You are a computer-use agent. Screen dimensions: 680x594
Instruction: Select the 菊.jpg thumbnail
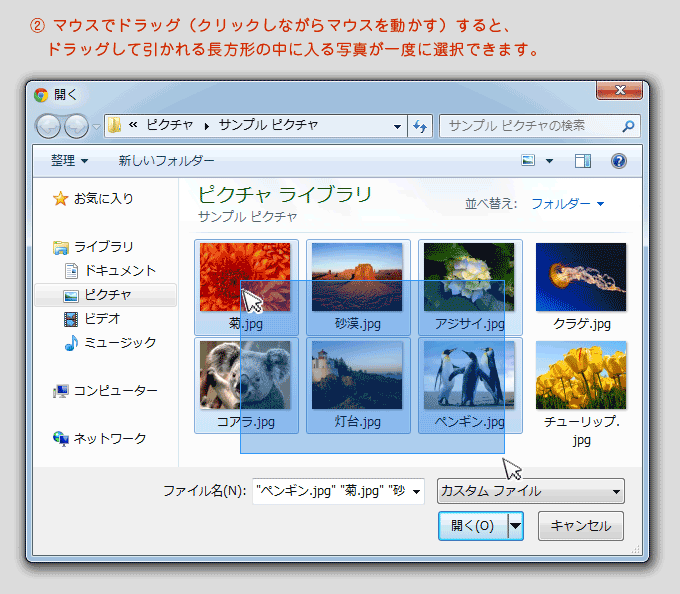click(245, 277)
